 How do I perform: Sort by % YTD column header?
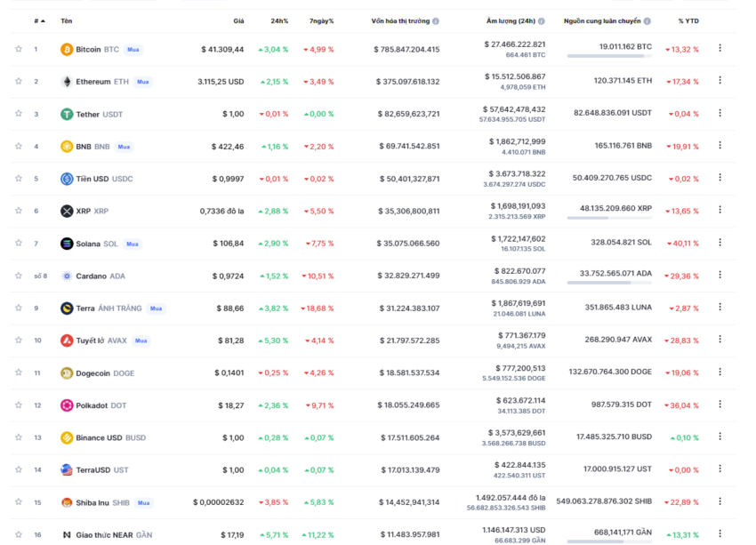688,21
